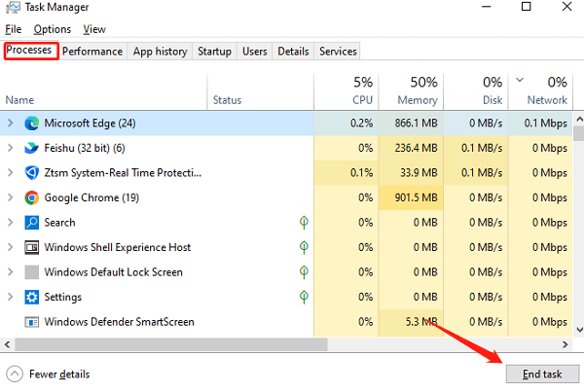Click the Microsoft Edge process icon
The height and width of the screenshot is (392, 584).
click(x=31, y=123)
